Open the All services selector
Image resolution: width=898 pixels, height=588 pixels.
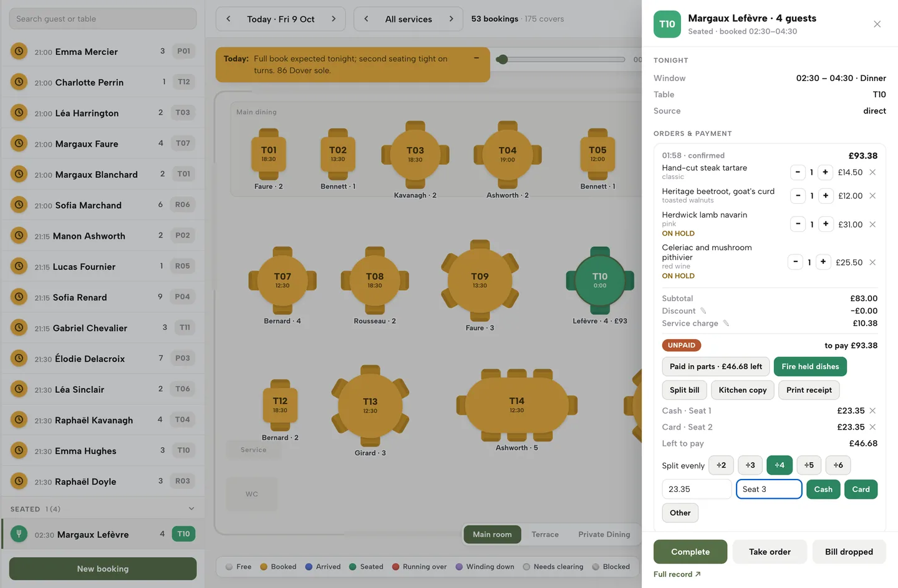[408, 19]
